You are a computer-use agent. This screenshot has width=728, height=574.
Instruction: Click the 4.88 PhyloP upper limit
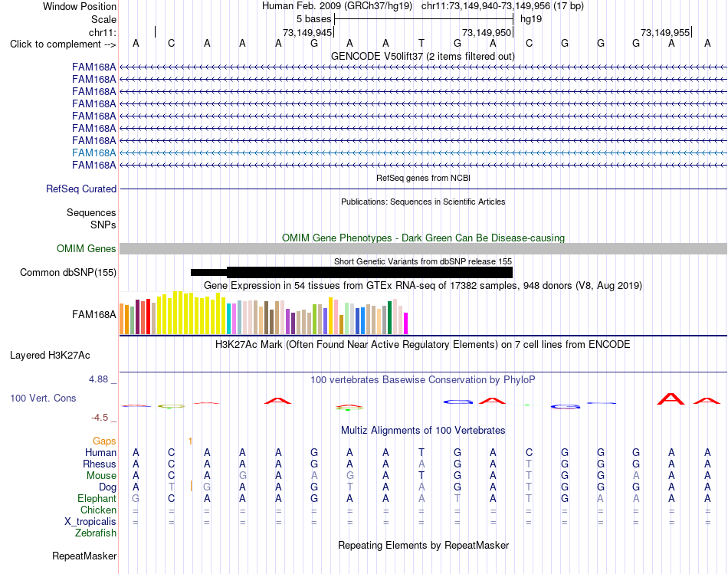click(98, 379)
